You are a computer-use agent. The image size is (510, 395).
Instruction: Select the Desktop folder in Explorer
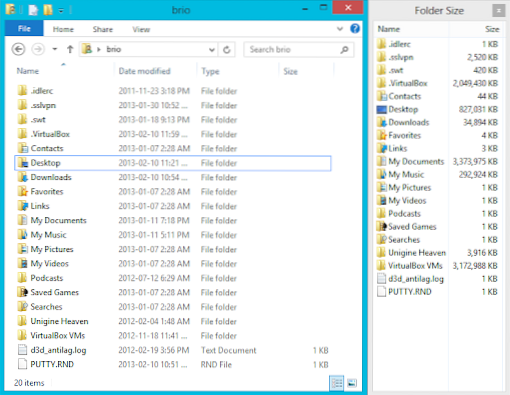point(173,163)
